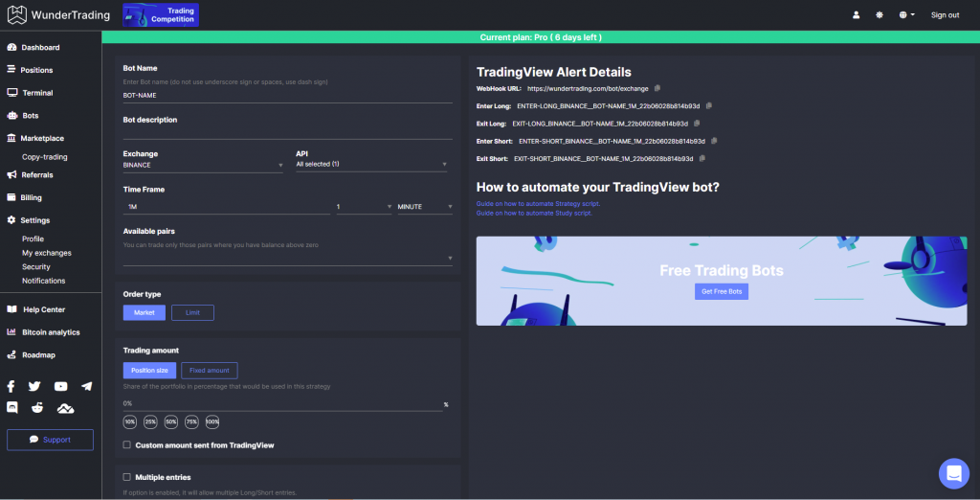Viewport: 980px width, 500px height.
Task: Copy the Exit Short alert code
Action: [702, 158]
